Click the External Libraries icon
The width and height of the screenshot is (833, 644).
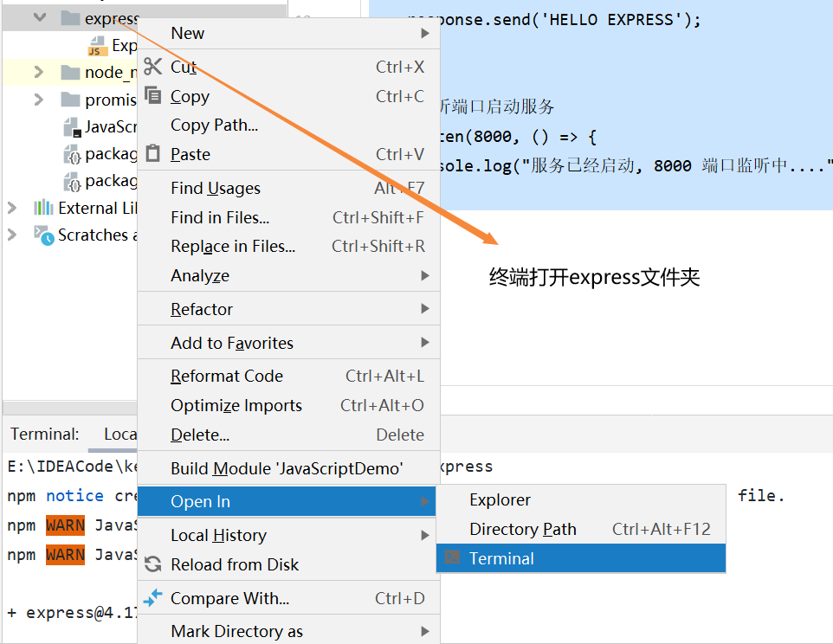point(43,208)
